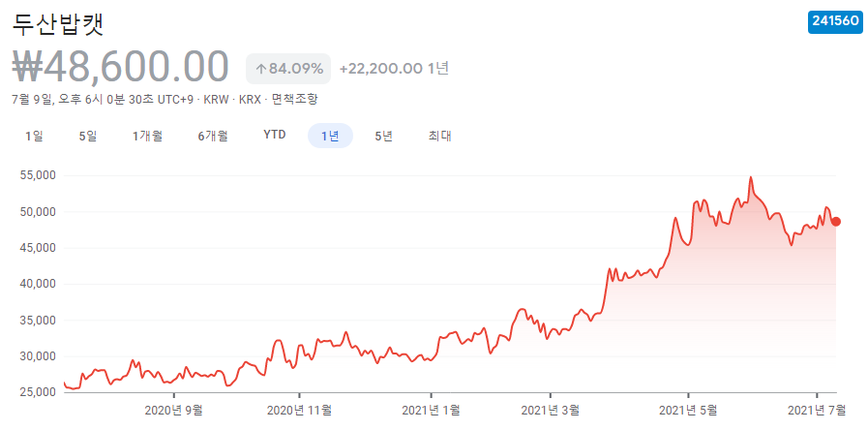Click the 55,000 y-axis label
The width and height of the screenshot is (868, 430).
coord(37,175)
